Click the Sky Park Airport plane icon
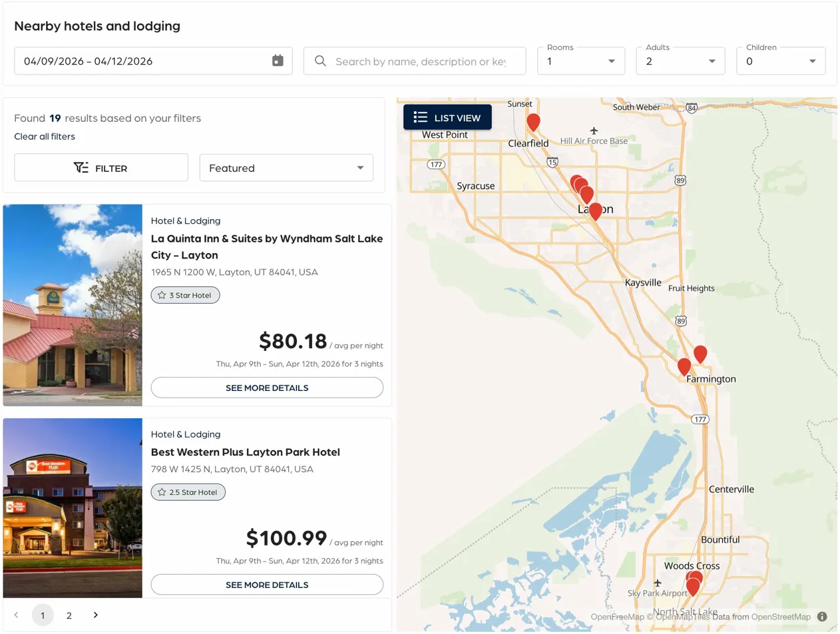Image resolution: width=840 pixels, height=634 pixels. click(x=658, y=583)
